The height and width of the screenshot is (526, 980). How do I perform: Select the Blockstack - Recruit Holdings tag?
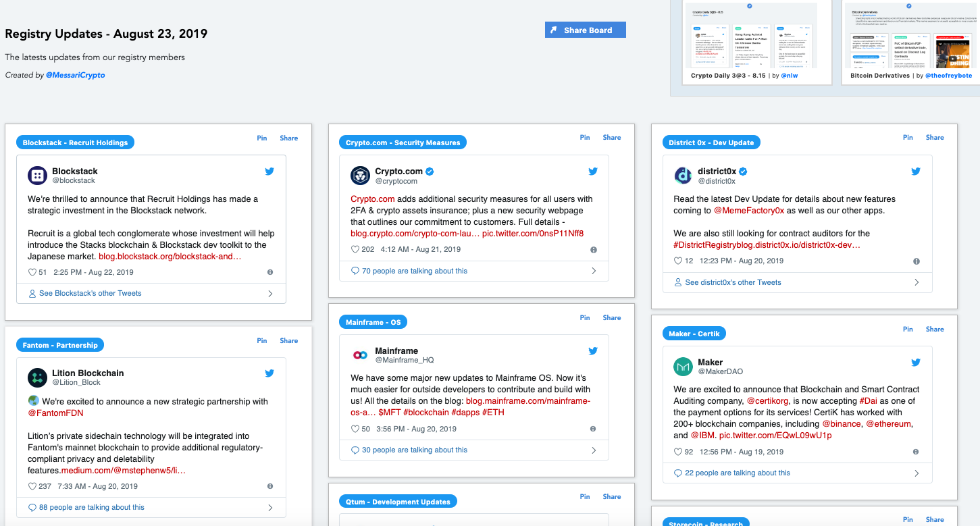pos(75,142)
